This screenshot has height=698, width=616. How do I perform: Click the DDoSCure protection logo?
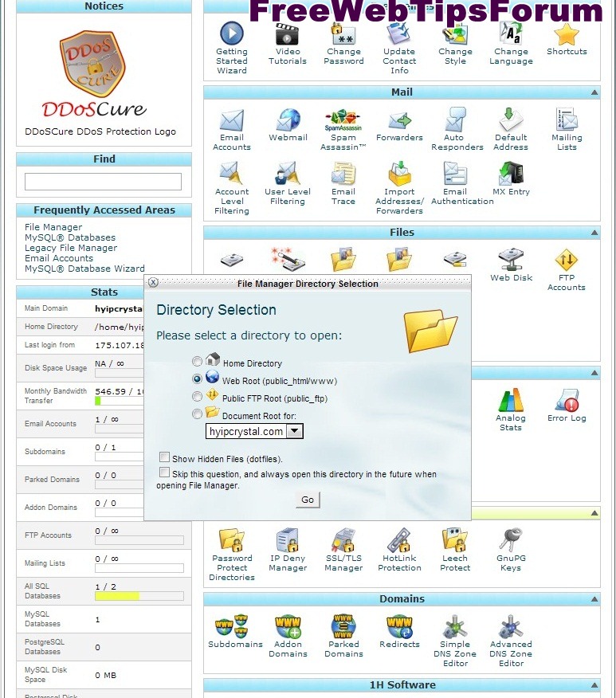coord(93,74)
